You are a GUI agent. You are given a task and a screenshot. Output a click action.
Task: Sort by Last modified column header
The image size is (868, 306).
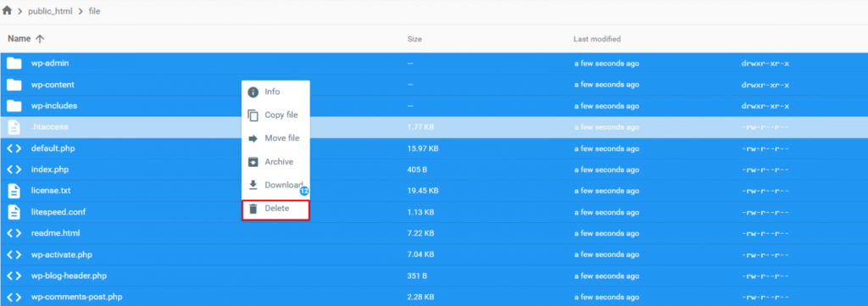pyautogui.click(x=598, y=39)
